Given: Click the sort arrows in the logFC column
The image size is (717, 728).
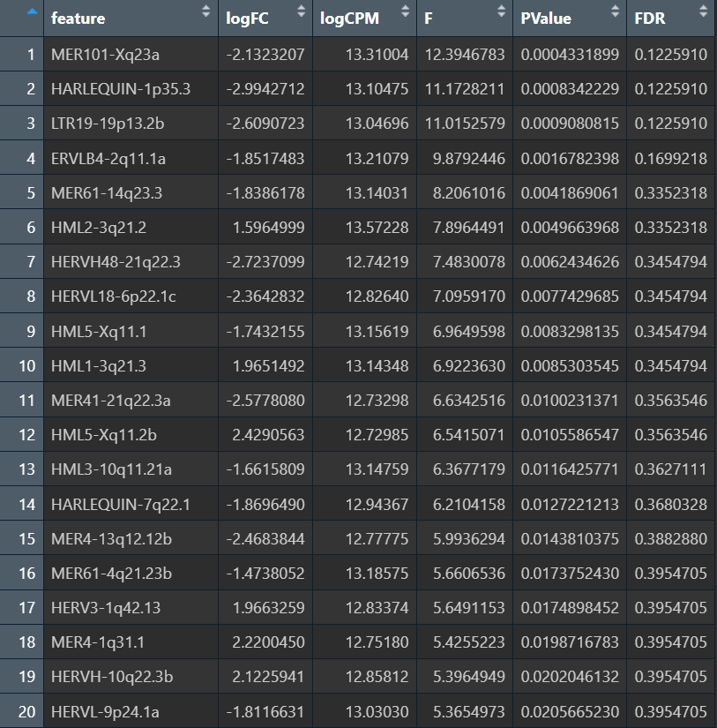Looking at the screenshot, I should 302,13.
